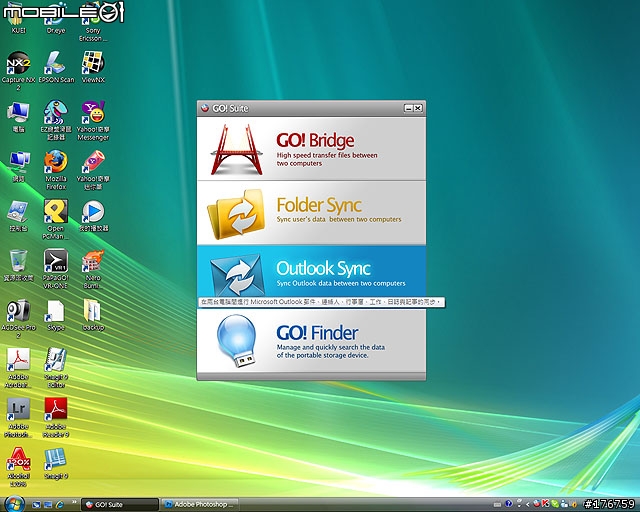Image resolution: width=640 pixels, height=512 pixels.
Task: Select the blue play button player icon
Action: tap(93, 216)
